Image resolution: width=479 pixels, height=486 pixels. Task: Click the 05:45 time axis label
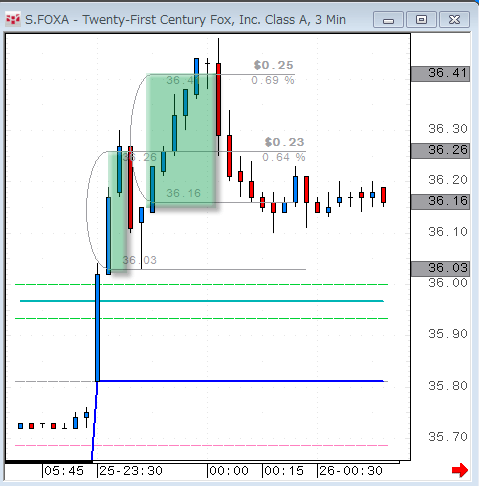pyautogui.click(x=64, y=471)
